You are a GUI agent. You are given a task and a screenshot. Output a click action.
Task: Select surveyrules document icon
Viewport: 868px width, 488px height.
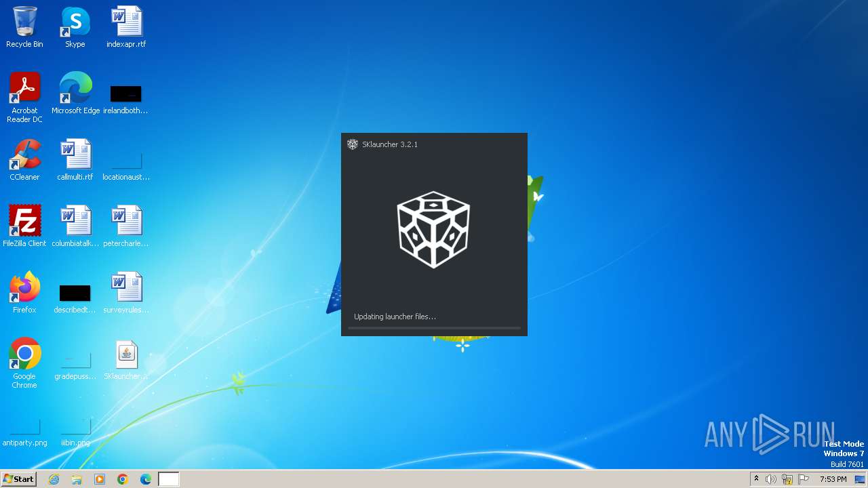pos(126,293)
